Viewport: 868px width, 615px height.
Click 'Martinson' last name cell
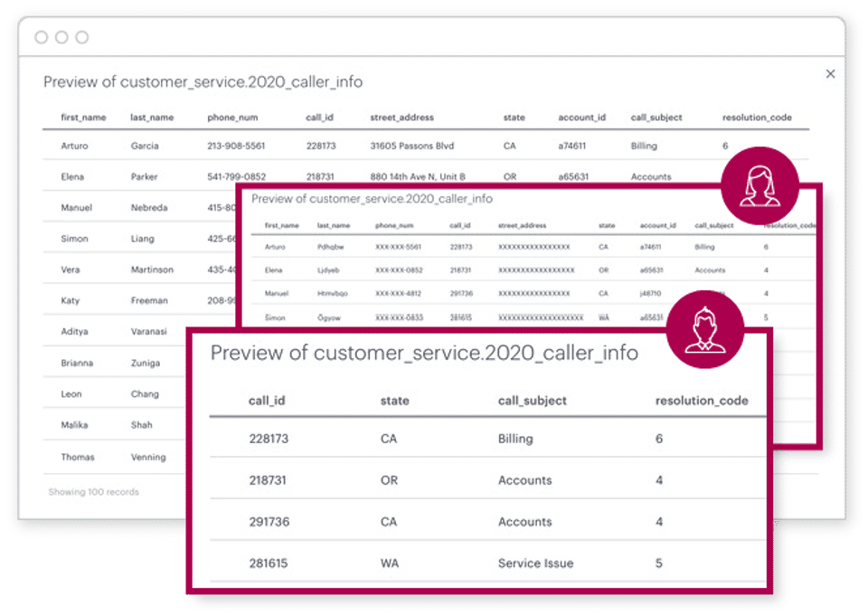(x=152, y=270)
